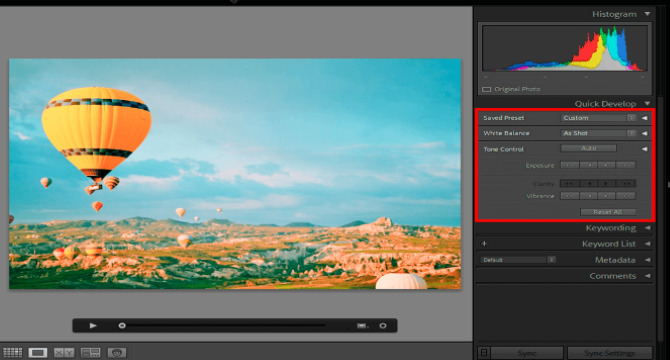
Task: Play the video preview
Action: pos(93,326)
